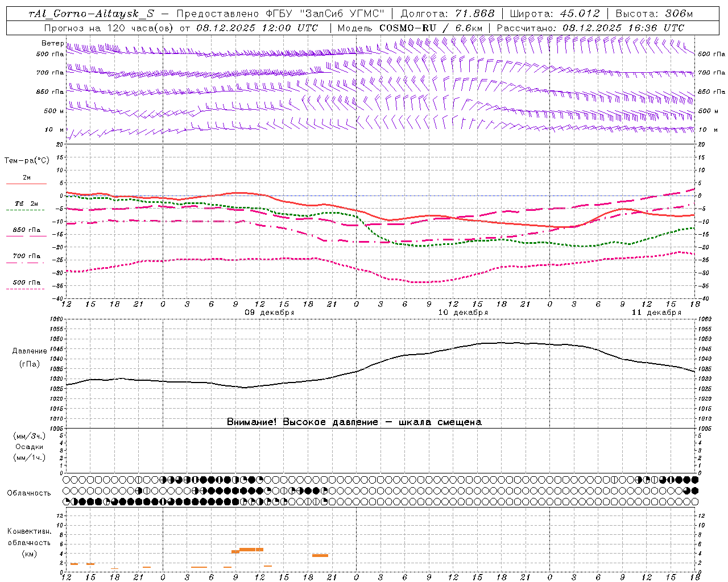The image size is (728, 582).
Task: Click the station name rAl_Gorno-Altaysk_S
Action: click(x=92, y=14)
